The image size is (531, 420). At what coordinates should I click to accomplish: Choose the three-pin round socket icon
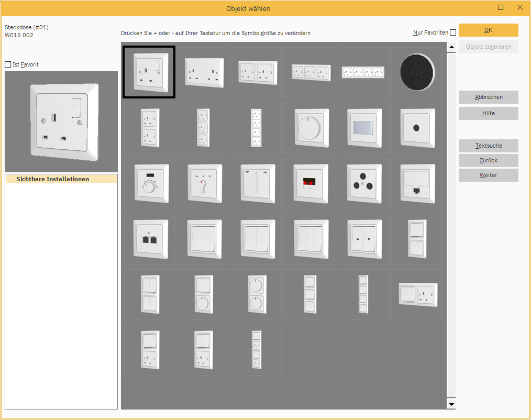click(363, 184)
